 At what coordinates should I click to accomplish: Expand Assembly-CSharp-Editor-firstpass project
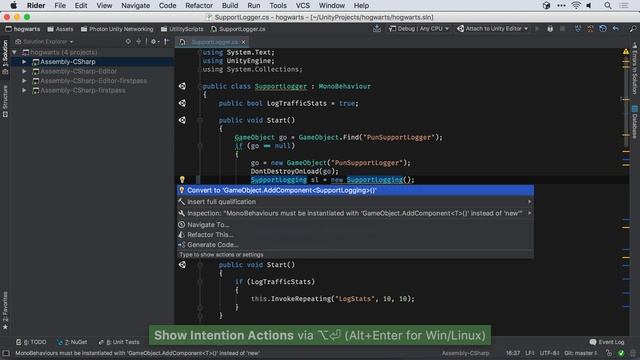tap(24, 81)
